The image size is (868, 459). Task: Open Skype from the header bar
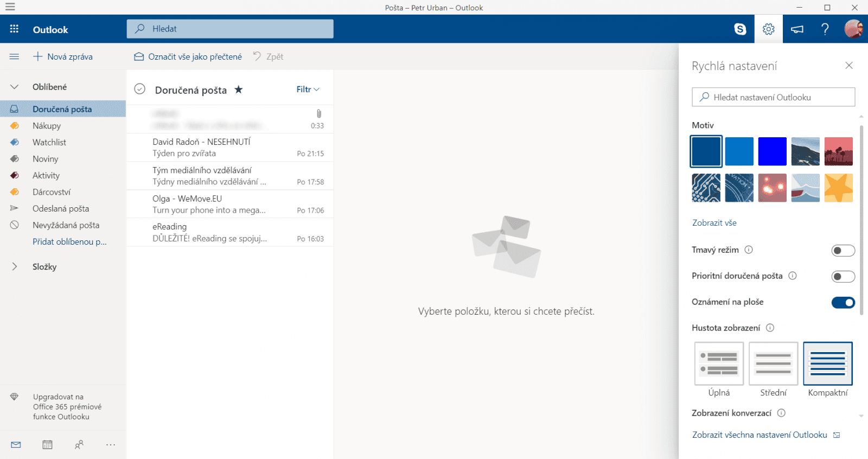click(740, 29)
